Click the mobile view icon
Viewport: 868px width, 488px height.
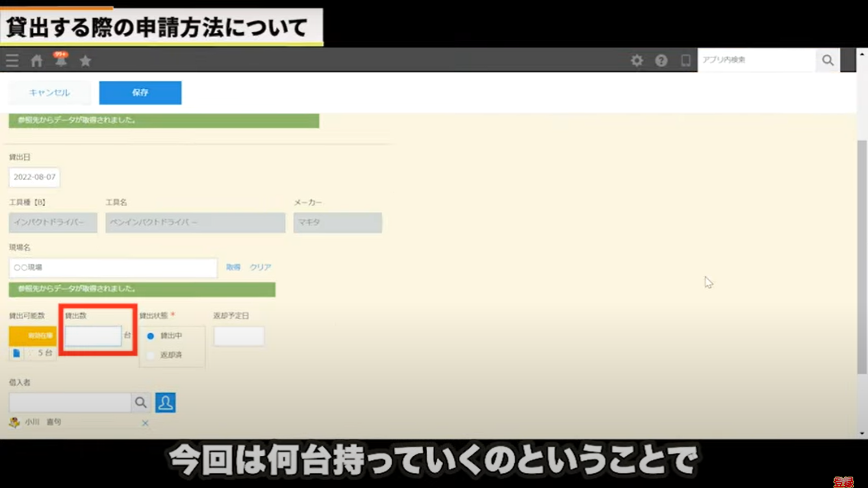pyautogui.click(x=685, y=60)
